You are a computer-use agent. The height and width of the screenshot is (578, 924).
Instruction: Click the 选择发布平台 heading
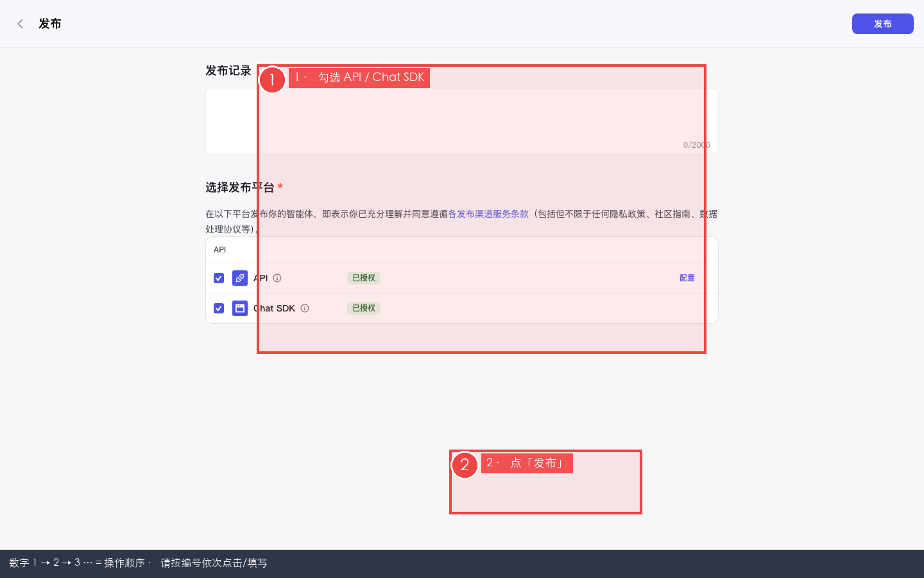240,188
